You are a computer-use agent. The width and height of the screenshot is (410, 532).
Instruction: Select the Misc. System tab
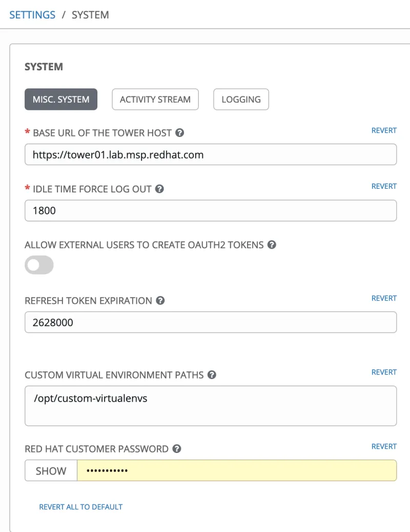pyautogui.click(x=61, y=100)
